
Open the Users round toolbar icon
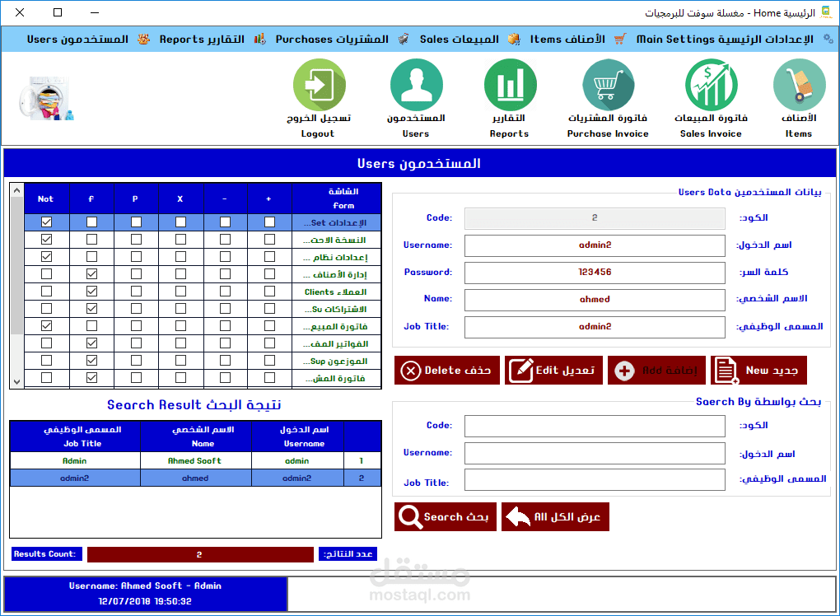tap(416, 85)
